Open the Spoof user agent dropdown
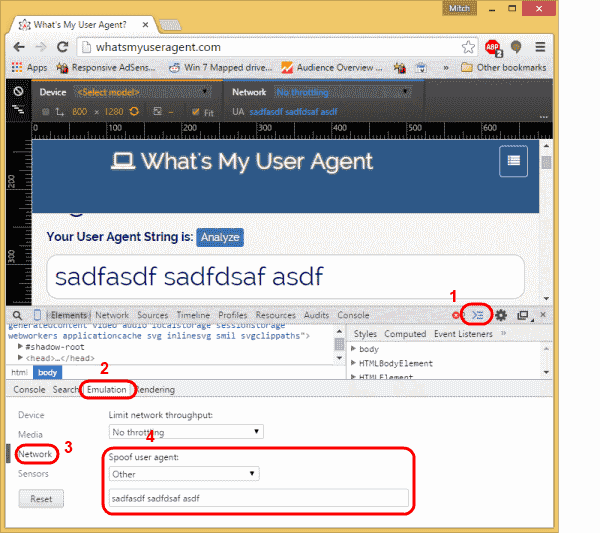 pyautogui.click(x=184, y=473)
